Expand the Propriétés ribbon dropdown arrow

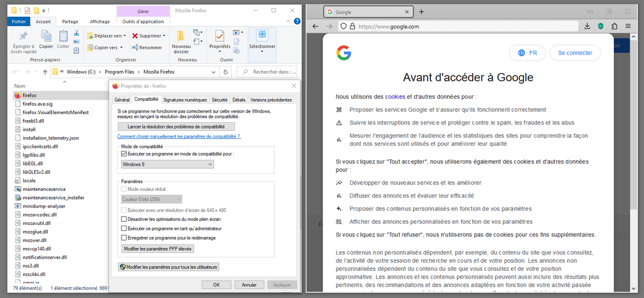tap(219, 53)
